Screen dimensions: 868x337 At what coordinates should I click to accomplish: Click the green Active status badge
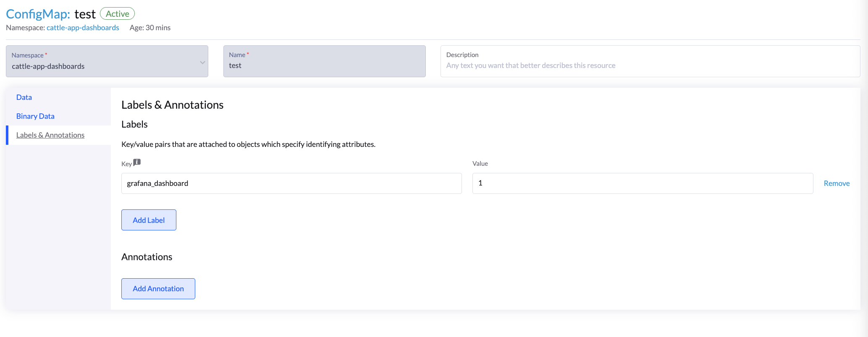click(117, 14)
